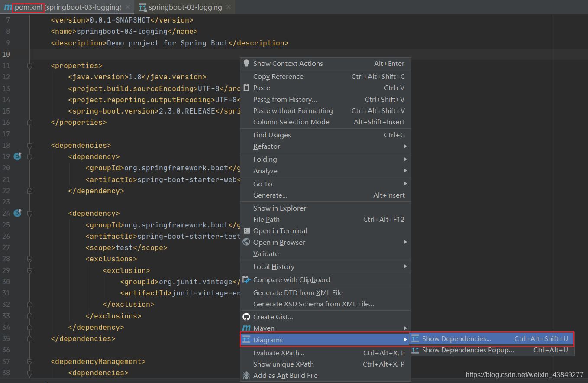Viewport: 588px width, 383px height.
Task: Click the gutter dependency icon on line 19
Action: pyautogui.click(x=17, y=156)
